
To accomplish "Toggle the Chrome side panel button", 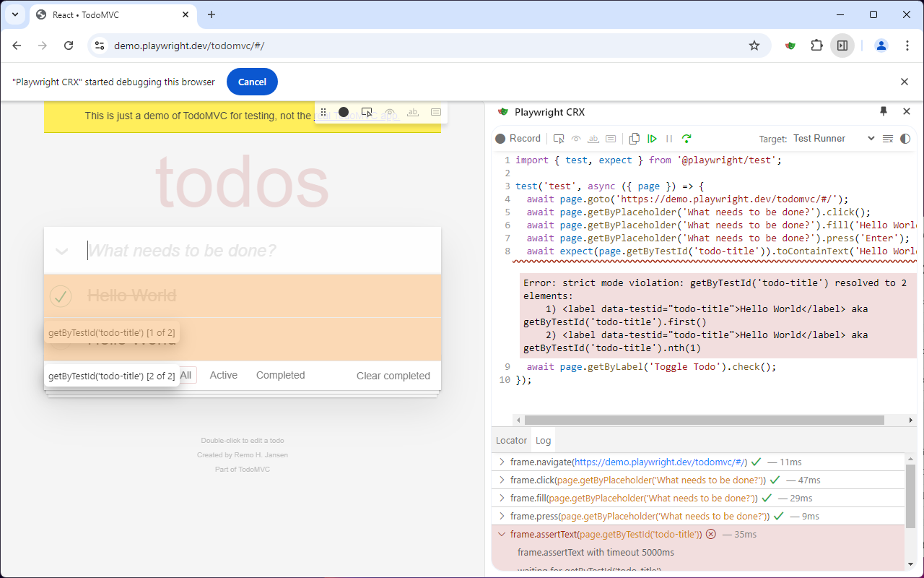I will click(842, 46).
